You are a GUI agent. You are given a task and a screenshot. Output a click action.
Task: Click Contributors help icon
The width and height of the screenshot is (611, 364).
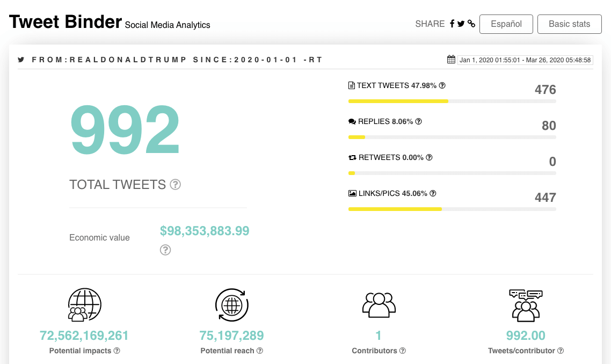[403, 351]
